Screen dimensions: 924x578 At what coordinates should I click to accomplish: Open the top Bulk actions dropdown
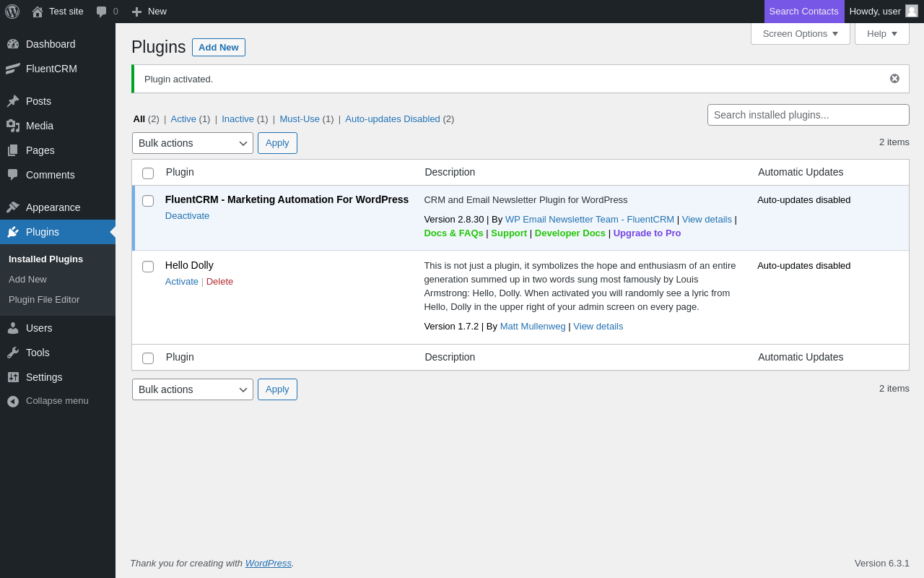click(x=193, y=143)
